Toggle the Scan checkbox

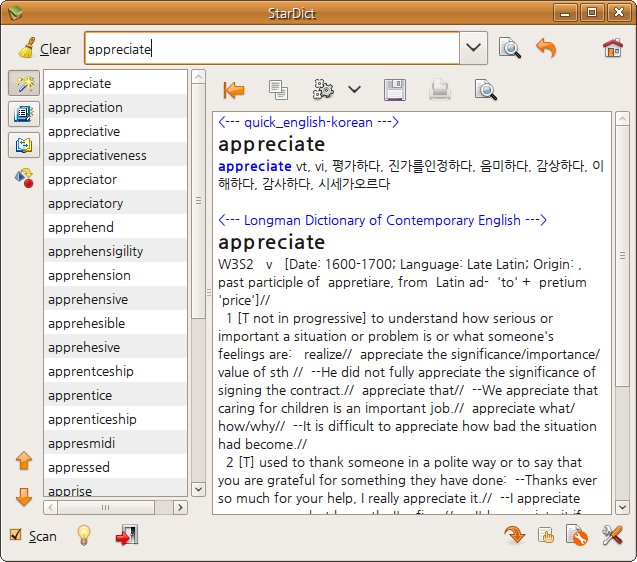point(15,534)
